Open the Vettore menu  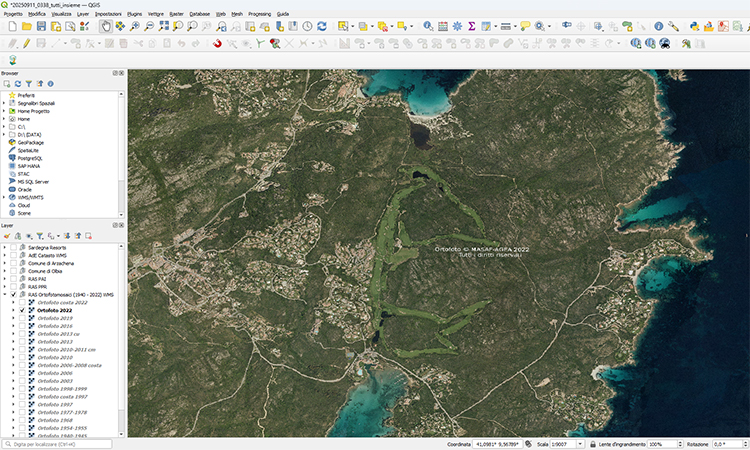click(x=156, y=14)
